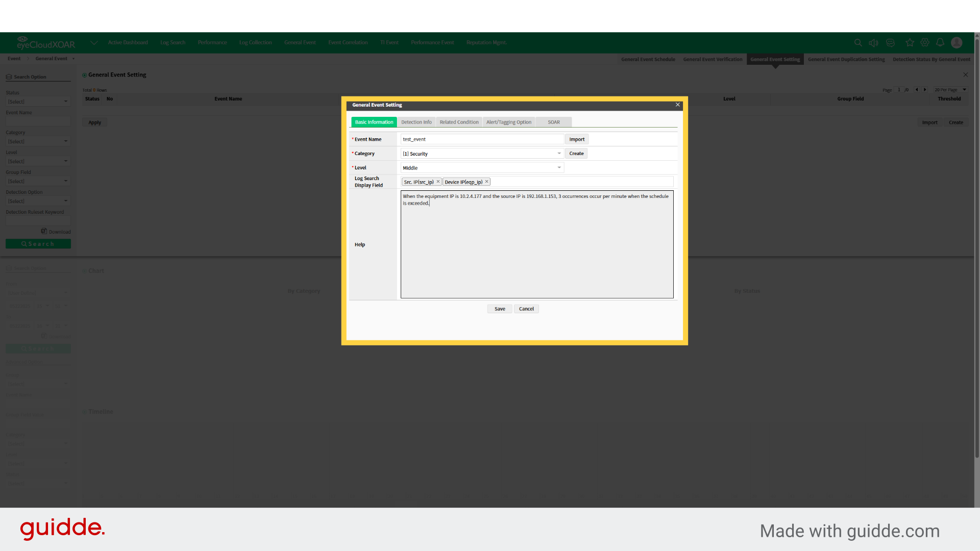Open the chat messages icon
980x551 pixels.
[x=890, y=43]
